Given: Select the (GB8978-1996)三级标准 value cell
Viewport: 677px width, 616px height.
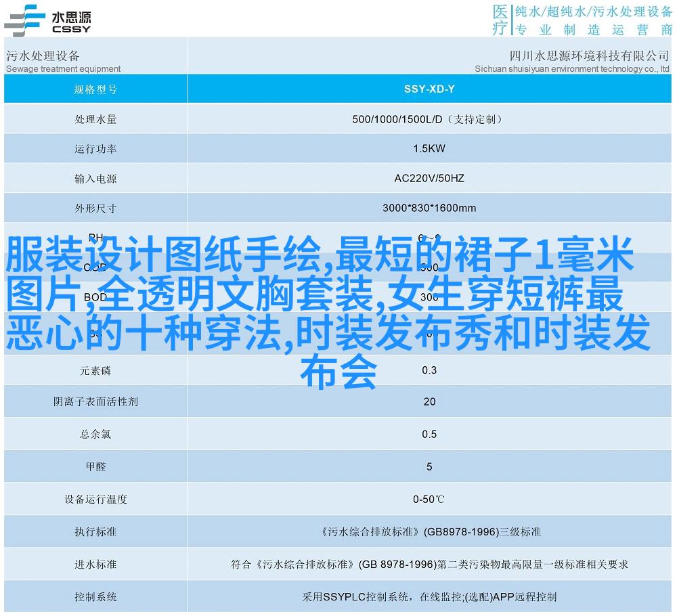Looking at the screenshot, I should (429, 532).
